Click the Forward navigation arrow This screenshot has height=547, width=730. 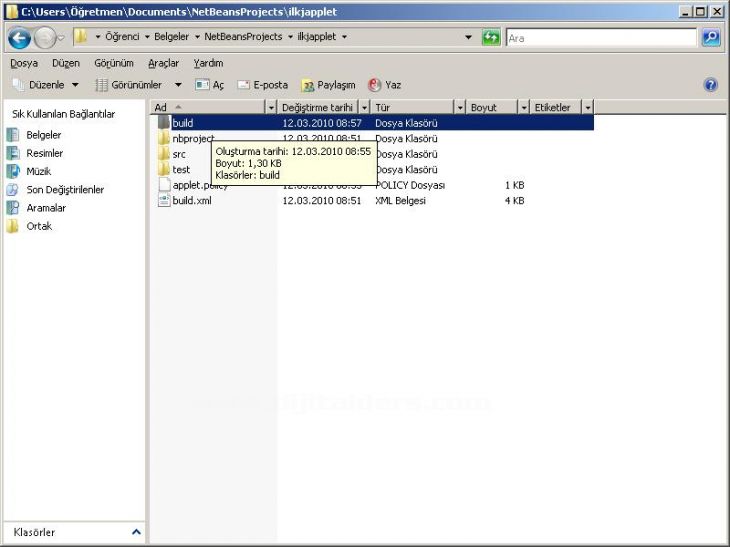tap(45, 38)
